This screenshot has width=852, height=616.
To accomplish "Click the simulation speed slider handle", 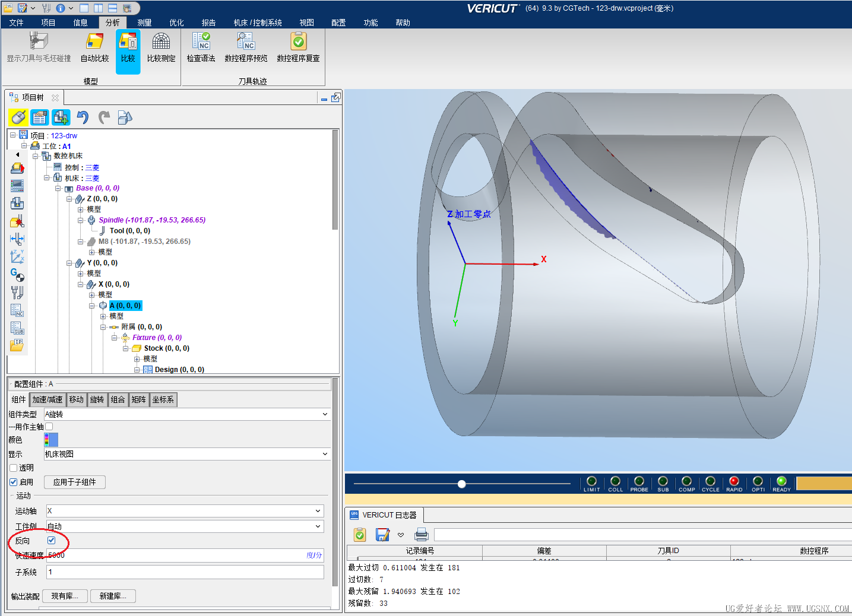I will [462, 484].
